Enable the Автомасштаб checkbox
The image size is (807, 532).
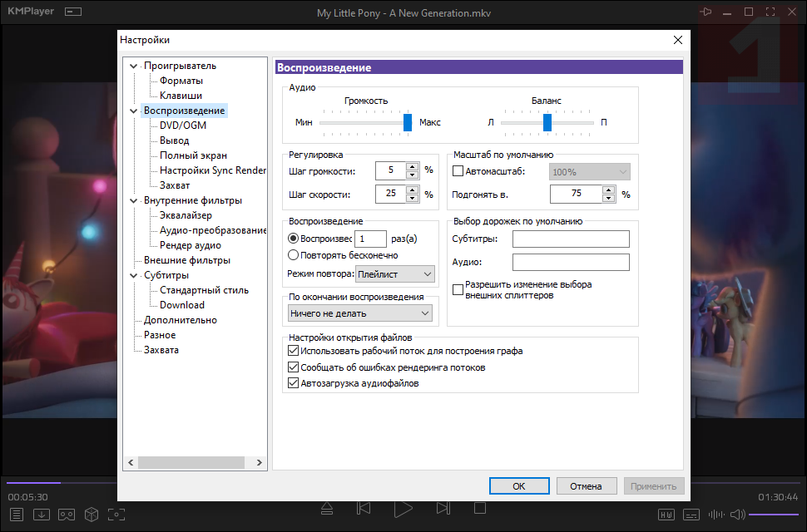point(458,171)
